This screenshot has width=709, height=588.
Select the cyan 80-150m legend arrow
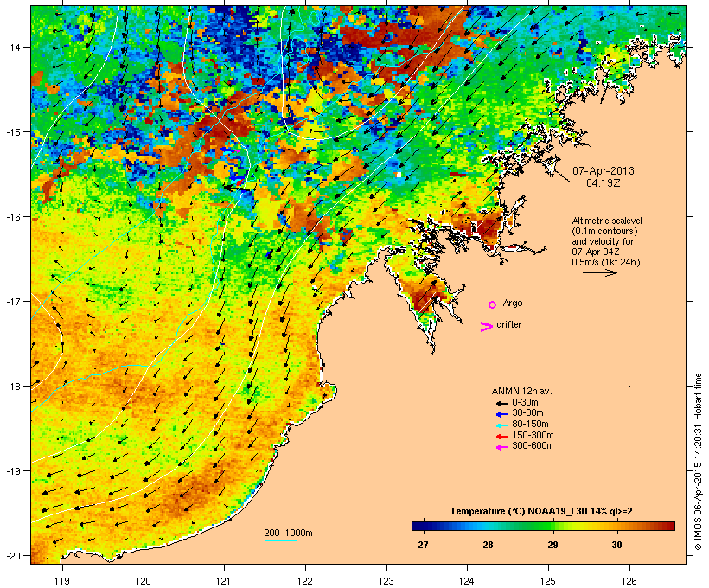[502, 425]
